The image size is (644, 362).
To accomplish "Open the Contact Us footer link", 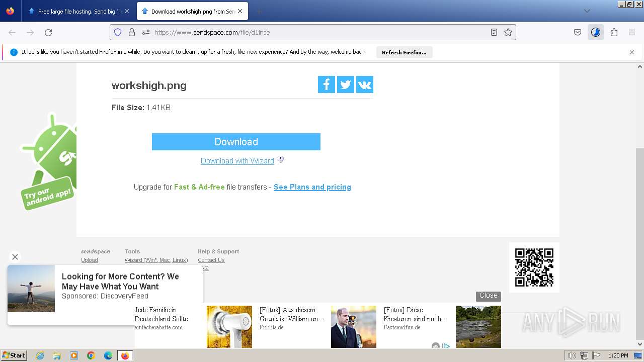I will pyautogui.click(x=211, y=260).
